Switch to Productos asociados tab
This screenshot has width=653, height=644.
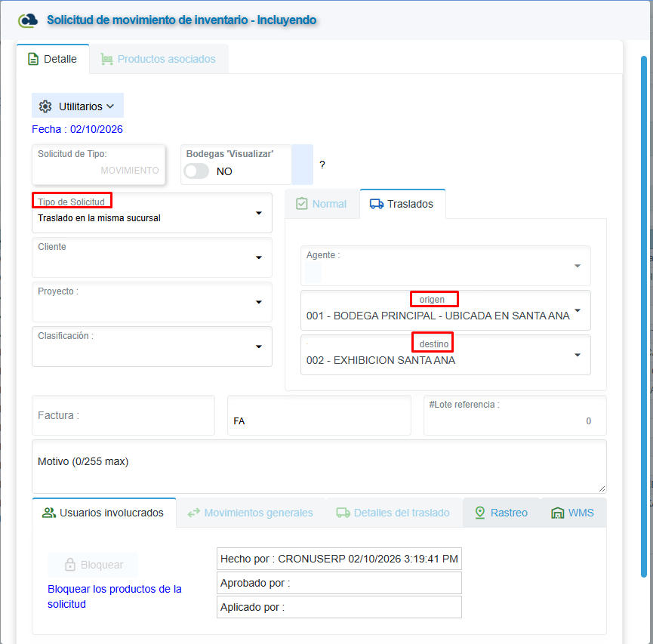[159, 59]
